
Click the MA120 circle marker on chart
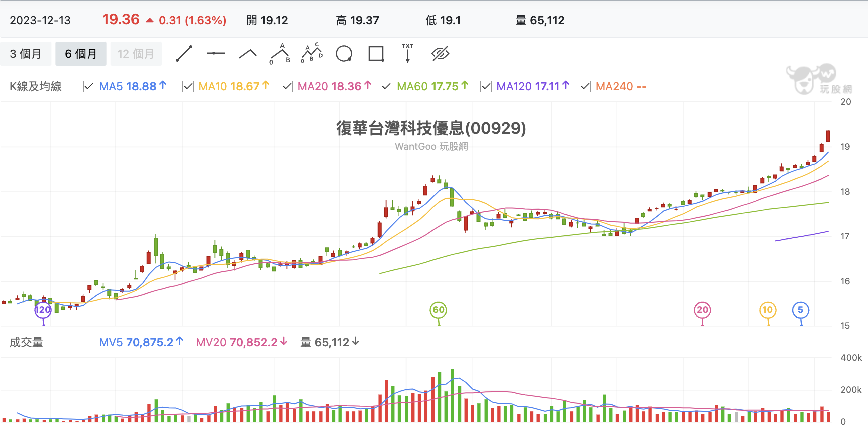pos(43,310)
